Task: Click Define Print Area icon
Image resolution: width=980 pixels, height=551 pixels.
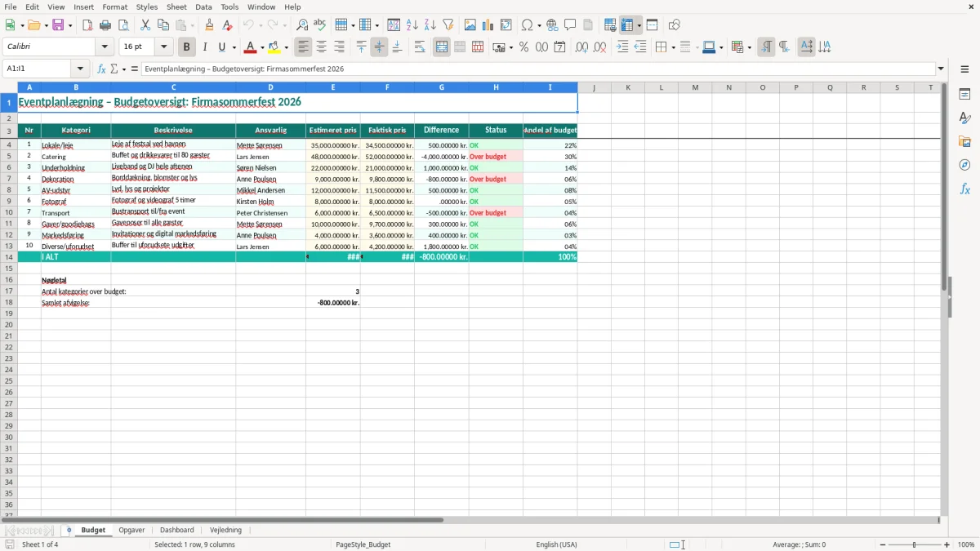Action: tap(610, 25)
